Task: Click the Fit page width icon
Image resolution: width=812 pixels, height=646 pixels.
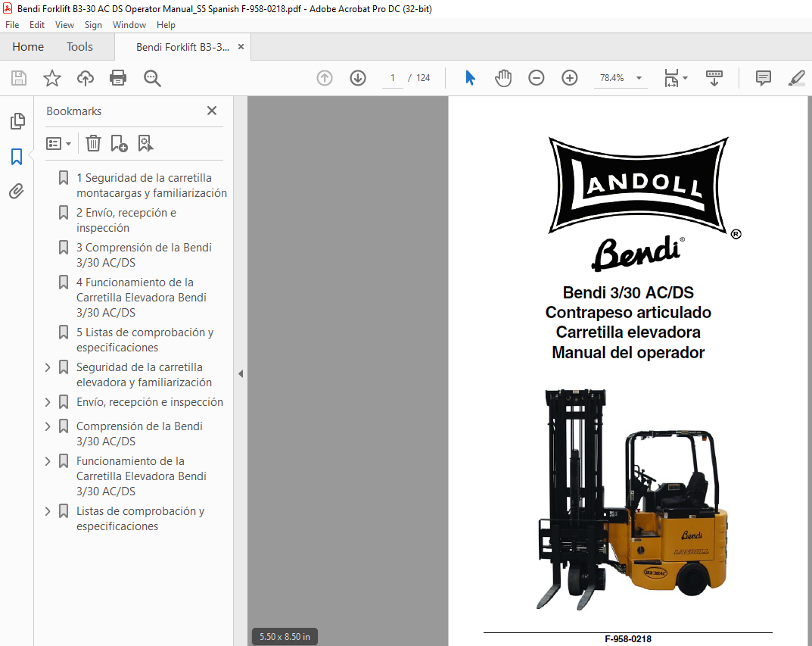Action: (671, 78)
